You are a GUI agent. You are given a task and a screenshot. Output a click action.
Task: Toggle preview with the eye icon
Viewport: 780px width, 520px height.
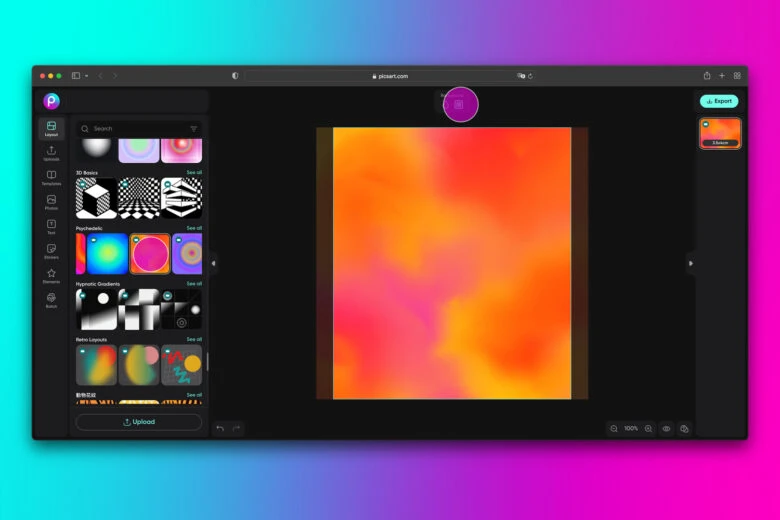pos(666,428)
